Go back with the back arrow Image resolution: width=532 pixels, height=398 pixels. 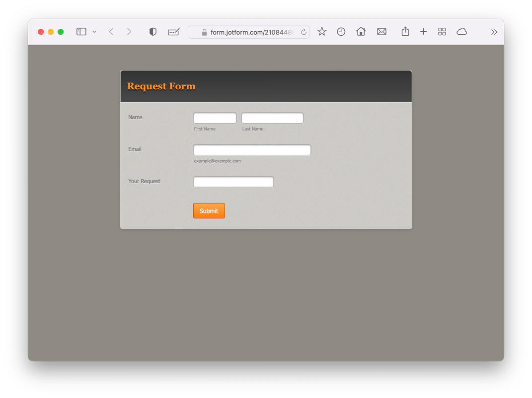tap(111, 32)
